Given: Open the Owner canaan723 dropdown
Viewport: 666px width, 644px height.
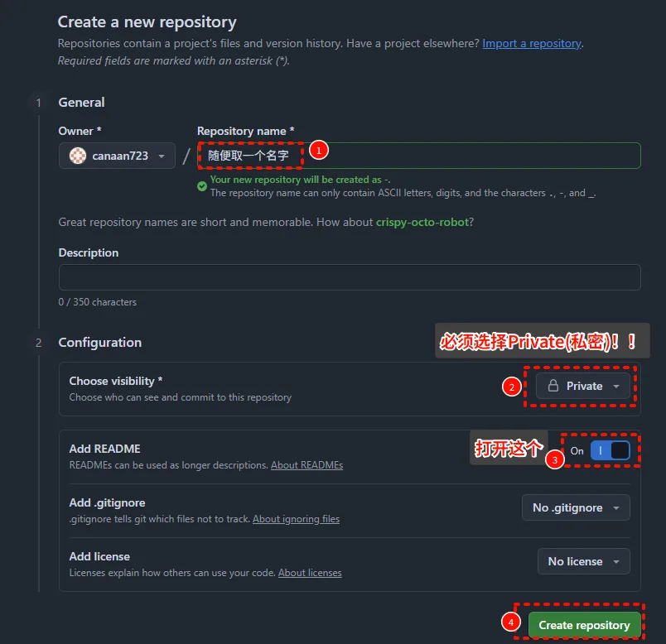Looking at the screenshot, I should click(x=117, y=156).
